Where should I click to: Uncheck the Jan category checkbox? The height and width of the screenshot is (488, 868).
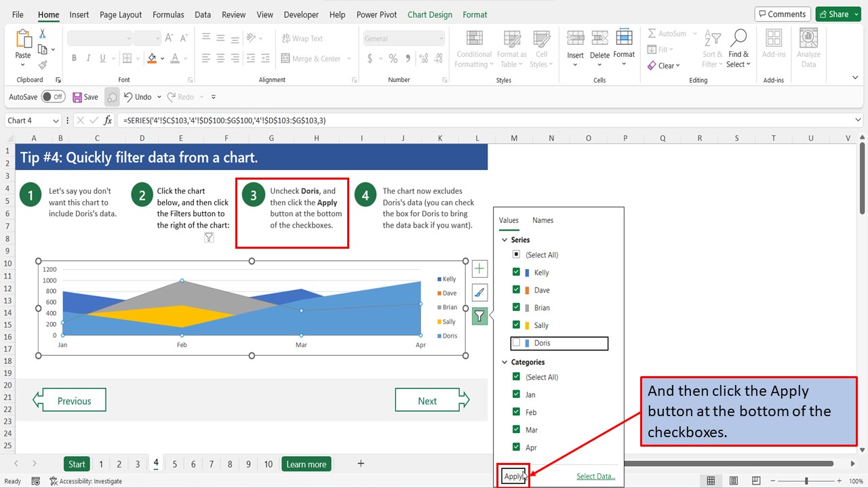click(517, 394)
